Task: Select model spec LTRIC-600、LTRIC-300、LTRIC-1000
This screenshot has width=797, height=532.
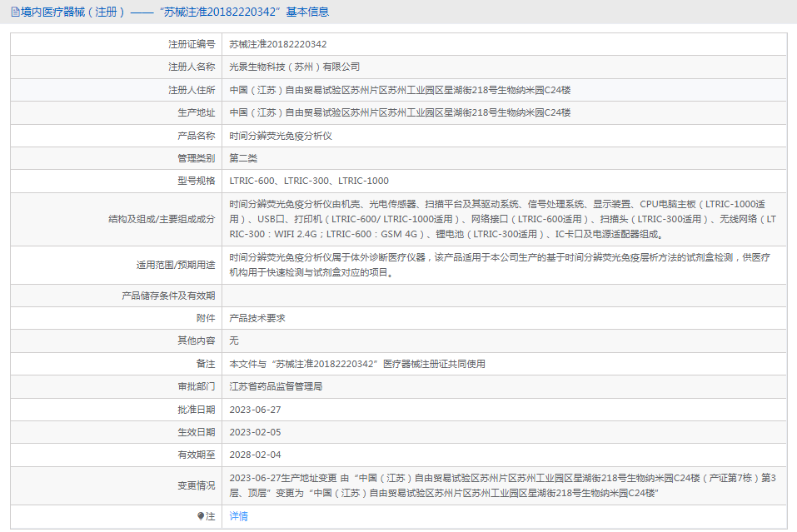Action: 309,181
